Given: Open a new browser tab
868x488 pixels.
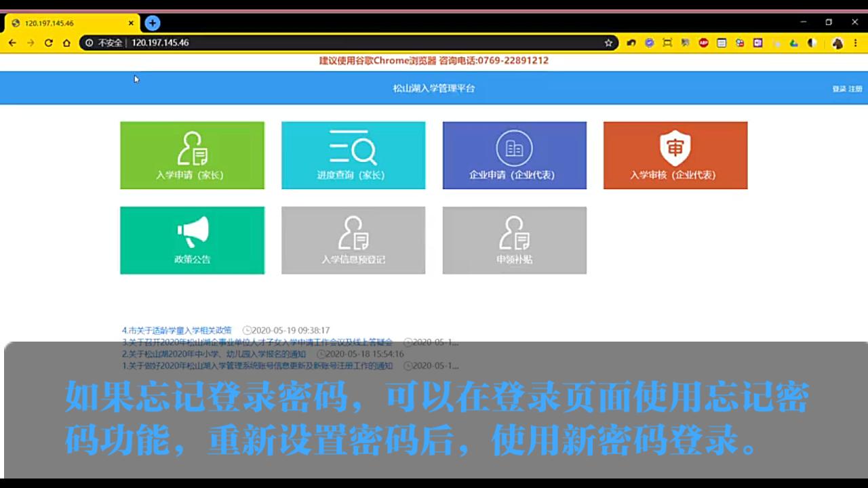Looking at the screenshot, I should point(152,22).
